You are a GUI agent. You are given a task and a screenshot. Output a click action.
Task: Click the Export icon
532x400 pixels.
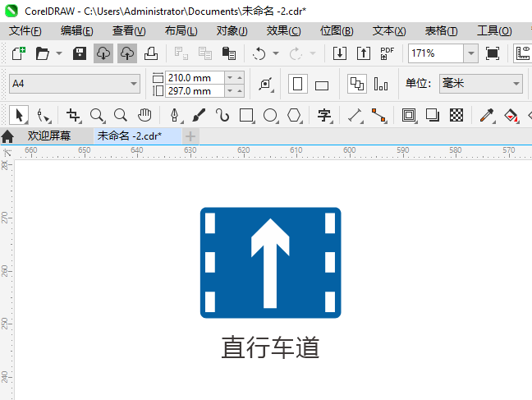tap(364, 53)
